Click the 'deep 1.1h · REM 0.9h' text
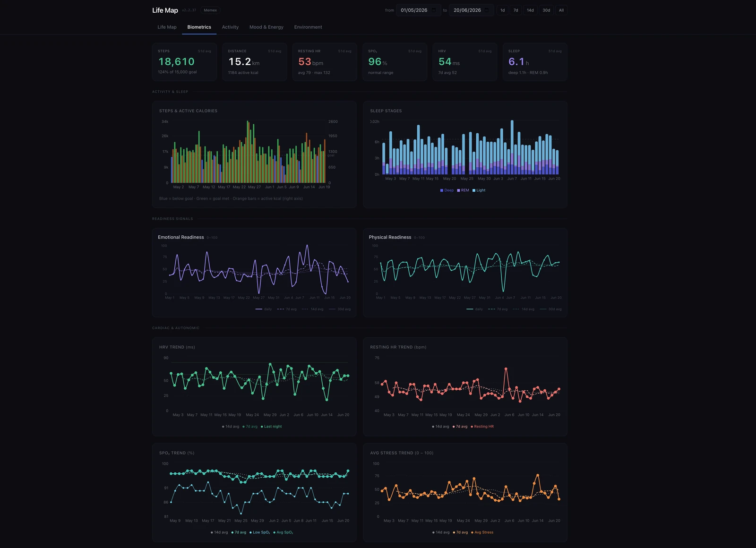This screenshot has height=548, width=756. coord(528,73)
